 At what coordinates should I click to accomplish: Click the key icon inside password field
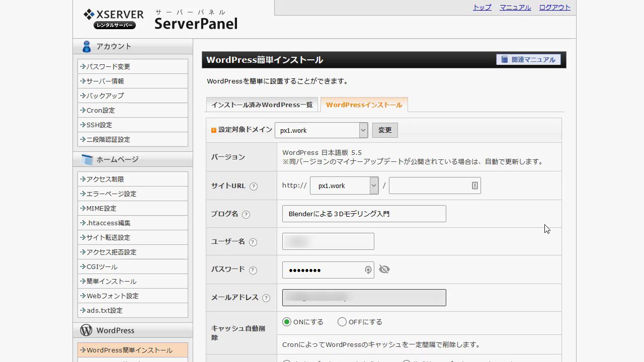click(x=368, y=270)
